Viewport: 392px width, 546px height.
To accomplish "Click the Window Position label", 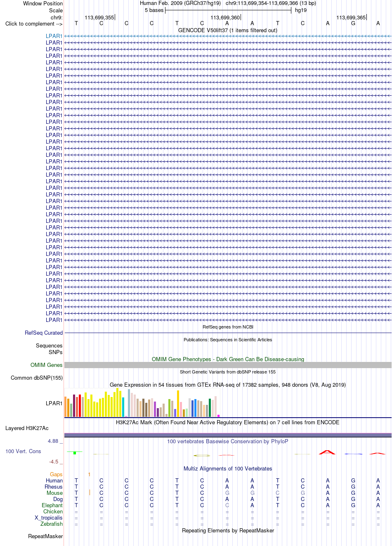I will click(x=43, y=3).
